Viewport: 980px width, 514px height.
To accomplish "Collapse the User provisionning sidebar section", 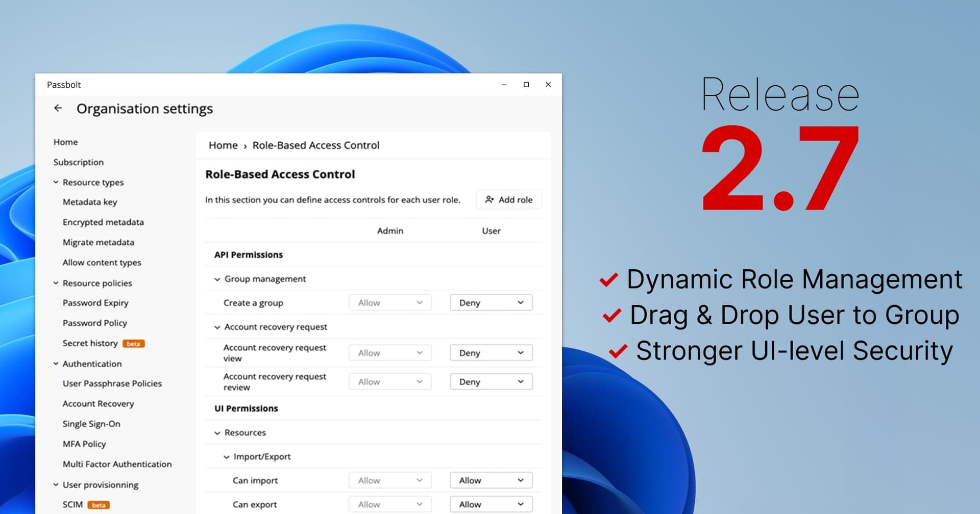I will coord(56,484).
